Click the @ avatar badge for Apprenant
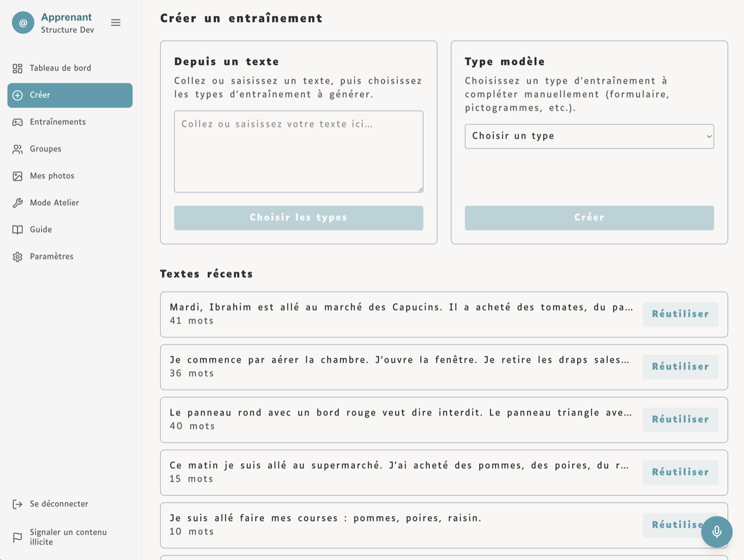Image resolution: width=744 pixels, height=560 pixels. [x=23, y=23]
